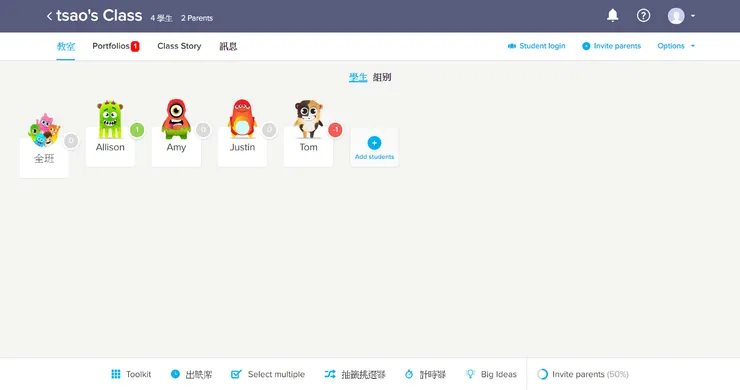Switch to the 組別 groups view

[382, 77]
